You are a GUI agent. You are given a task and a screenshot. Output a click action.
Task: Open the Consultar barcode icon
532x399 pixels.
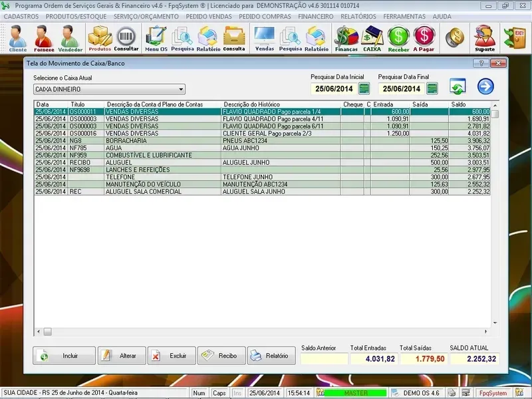[x=126, y=37]
